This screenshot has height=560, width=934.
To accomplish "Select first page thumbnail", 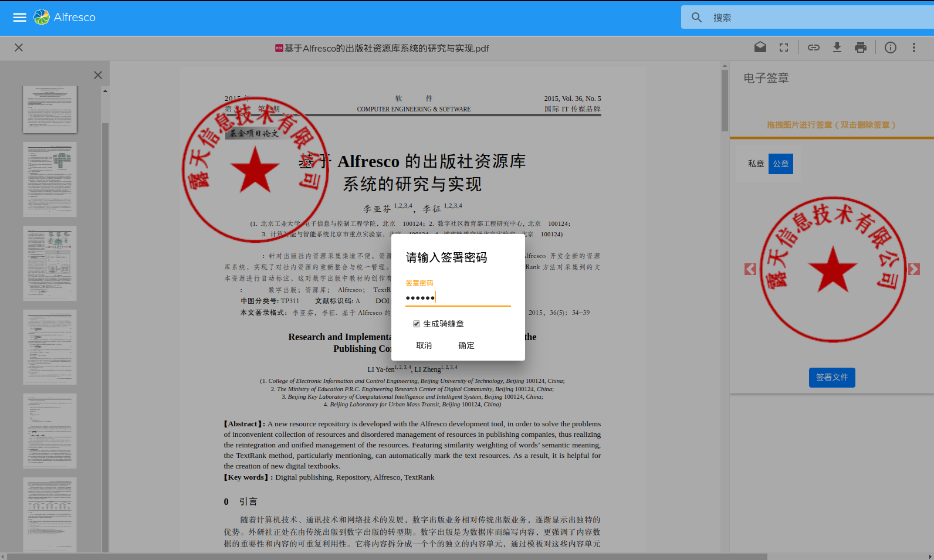I will 50,109.
